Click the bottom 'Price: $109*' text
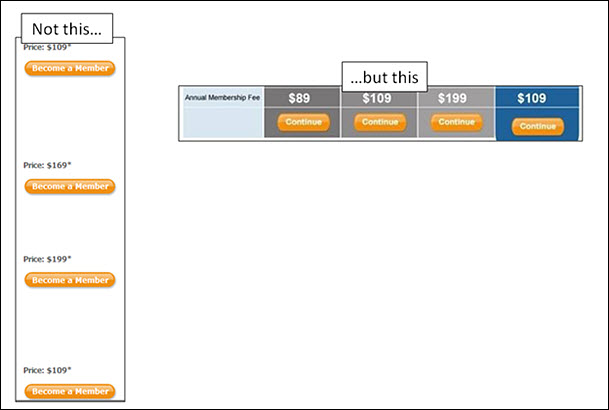The image size is (609, 410). click(47, 370)
